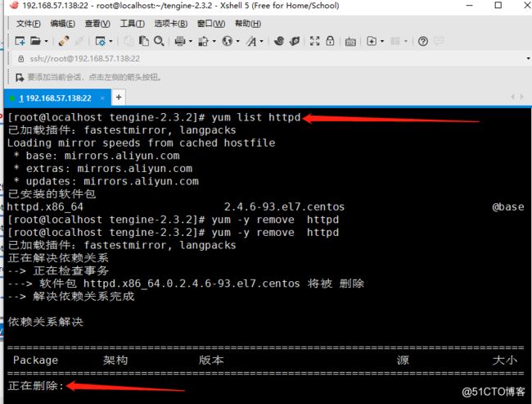Click the greyed chat bubble icon

[x=439, y=41]
